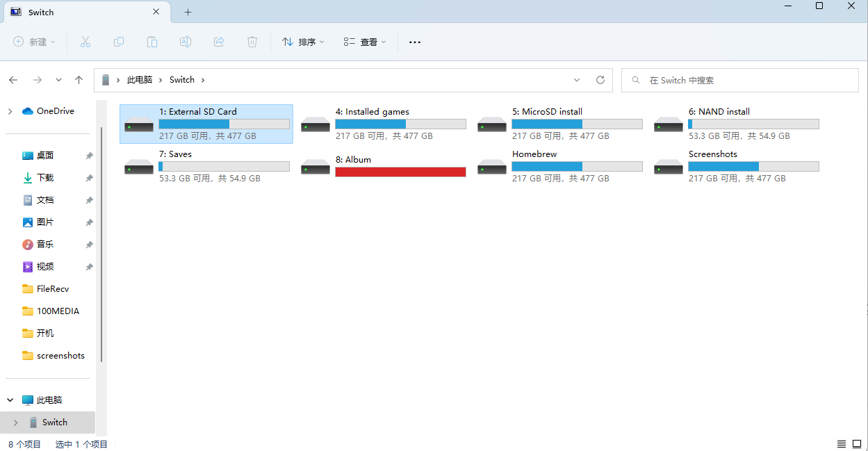Screen dimensions: 868x451
Task: Add a new tab with plus button
Action: 188,13
